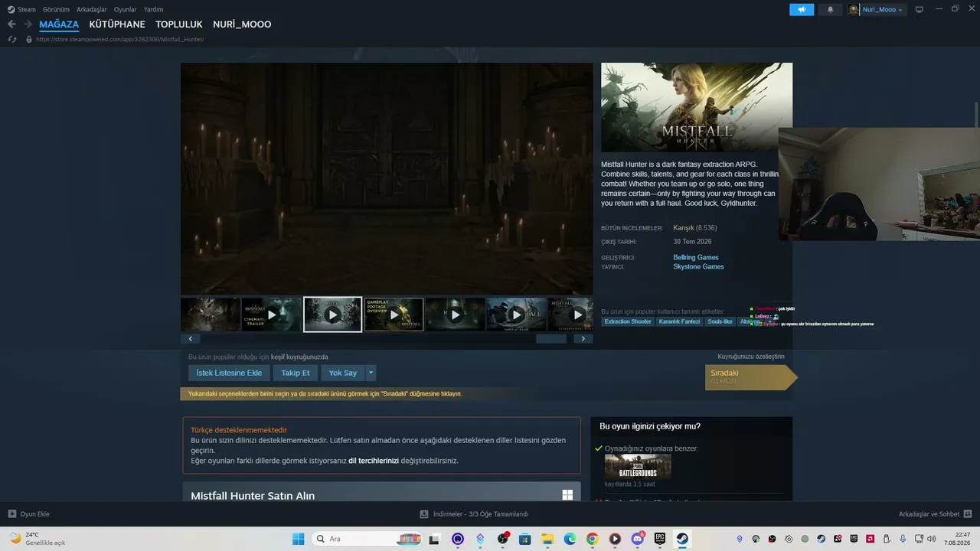Show previous media with the left arrow
This screenshot has width=980, height=551.
189,338
